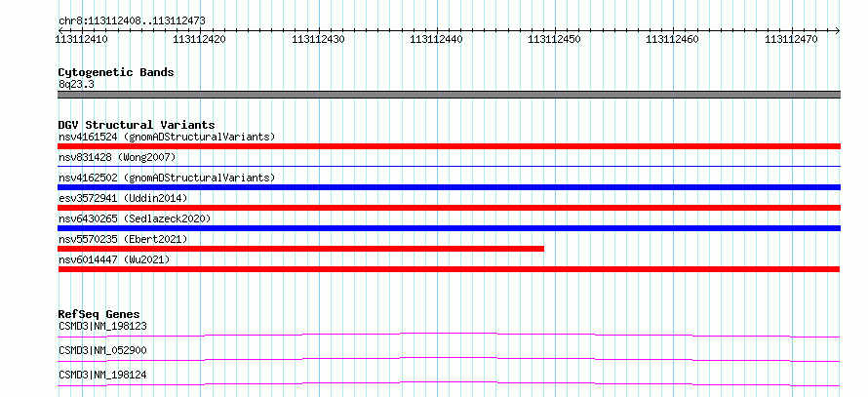
Task: Click the shorter red bar for nsv5570235
Action: pyautogui.click(x=300, y=249)
